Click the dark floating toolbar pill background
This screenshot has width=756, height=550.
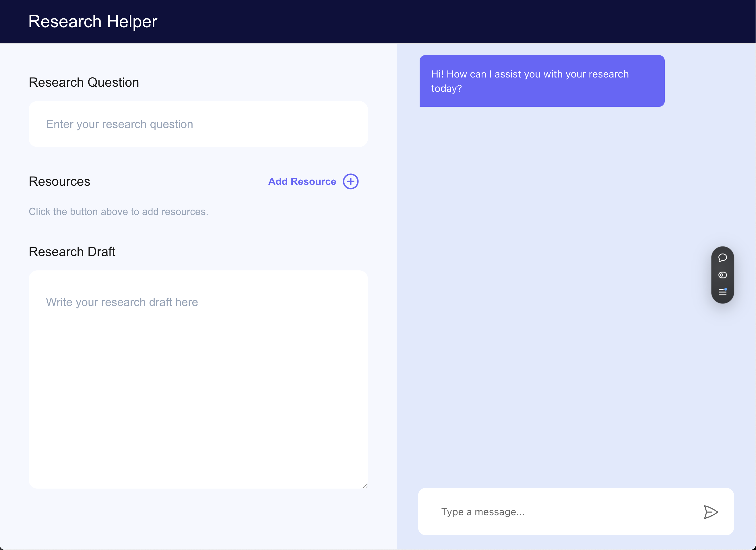(722, 266)
